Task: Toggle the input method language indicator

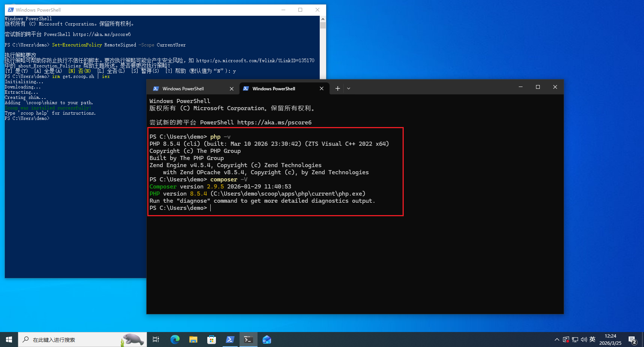Action: coord(592,340)
